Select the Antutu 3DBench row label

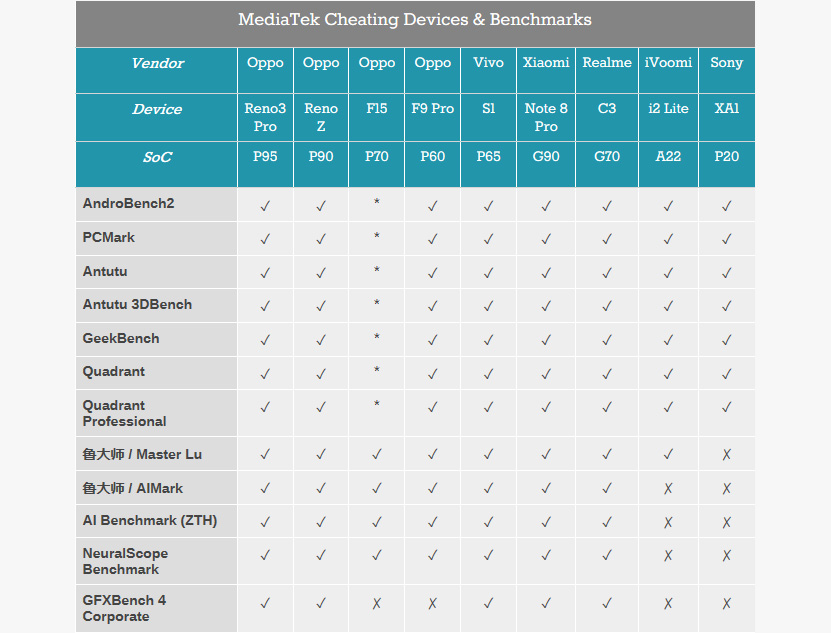(x=137, y=304)
